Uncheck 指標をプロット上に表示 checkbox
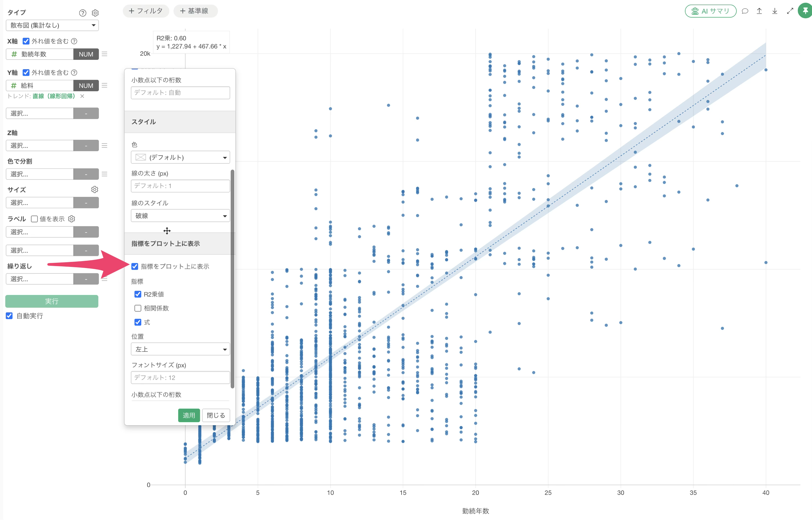The height and width of the screenshot is (520, 812). 135,266
